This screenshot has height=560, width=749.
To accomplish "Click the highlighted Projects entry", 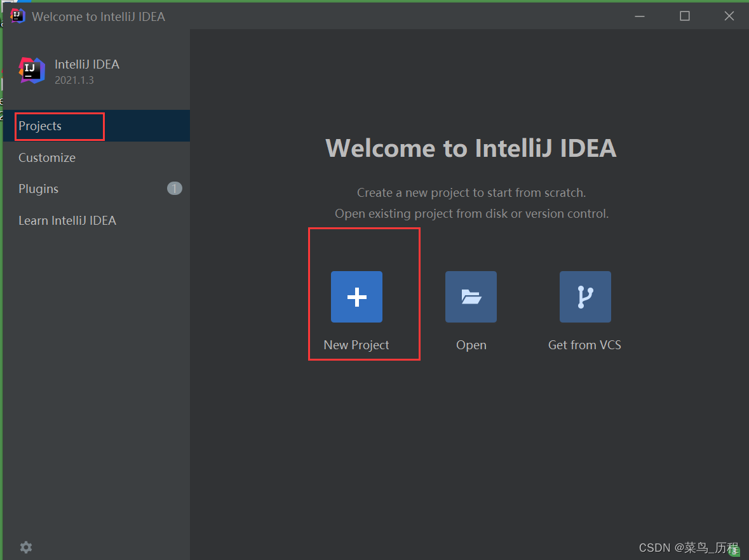I will coord(41,126).
